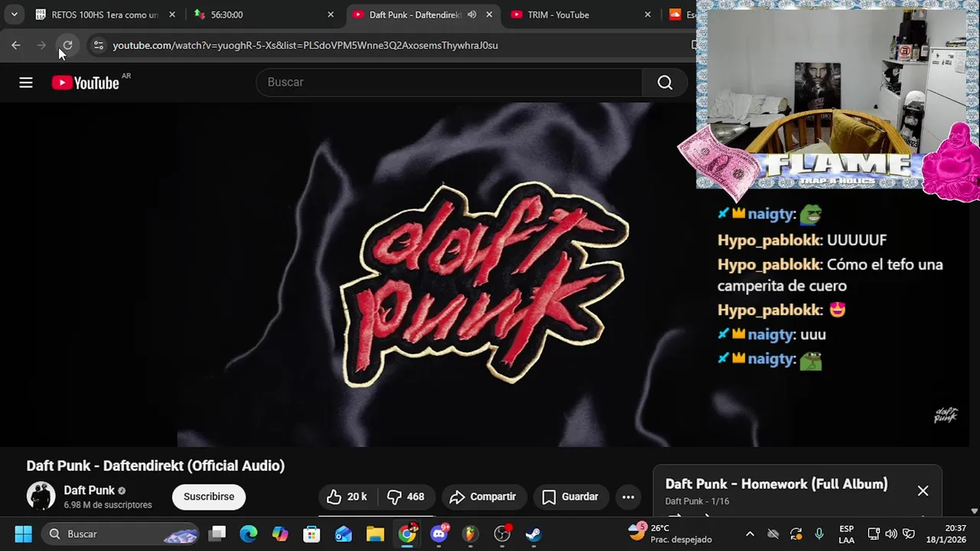Close the TRIM - YouTube tab
The image size is (980, 551).
[648, 15]
